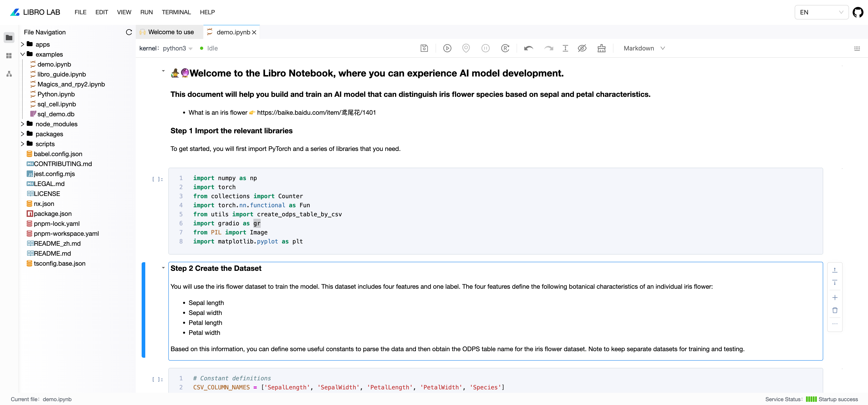
Task: Click the save notebook icon
Action: (x=424, y=48)
